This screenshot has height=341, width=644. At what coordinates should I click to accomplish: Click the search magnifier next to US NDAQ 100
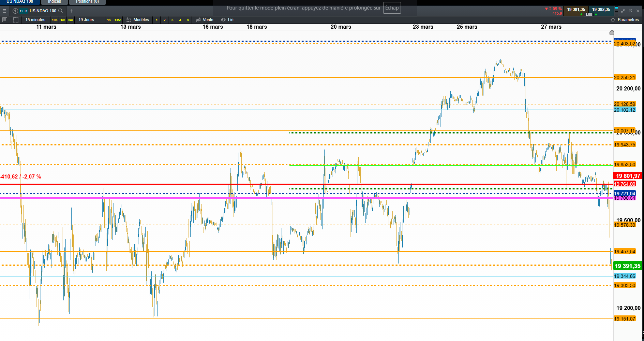pos(61,11)
